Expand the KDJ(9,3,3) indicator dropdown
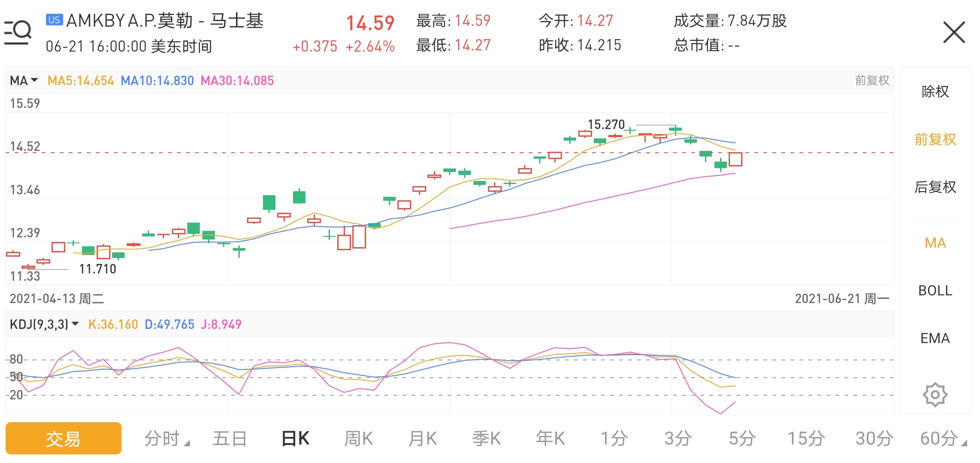Viewport: 980px width, 463px height. pyautogui.click(x=44, y=324)
